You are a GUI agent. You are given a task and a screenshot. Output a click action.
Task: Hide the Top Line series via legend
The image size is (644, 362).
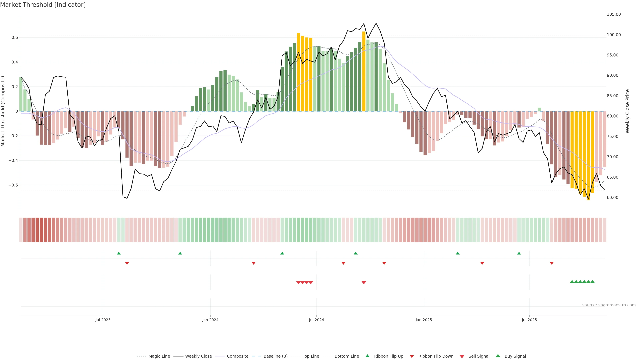(x=311, y=356)
